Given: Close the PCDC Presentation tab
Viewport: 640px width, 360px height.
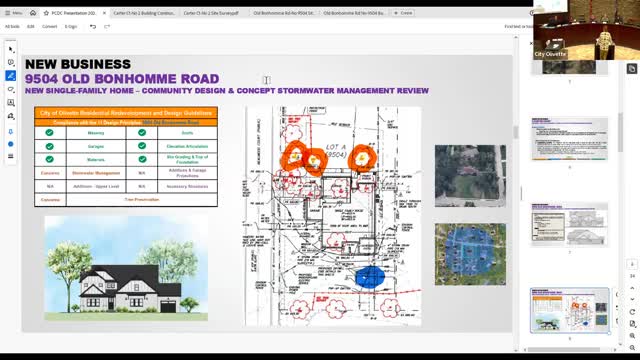Looking at the screenshot, I should point(104,13).
